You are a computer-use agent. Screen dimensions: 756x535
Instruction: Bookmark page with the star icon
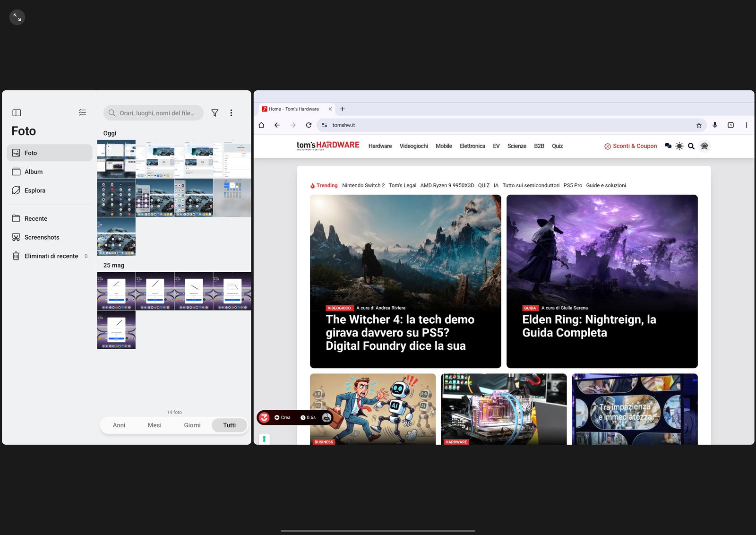pos(699,125)
